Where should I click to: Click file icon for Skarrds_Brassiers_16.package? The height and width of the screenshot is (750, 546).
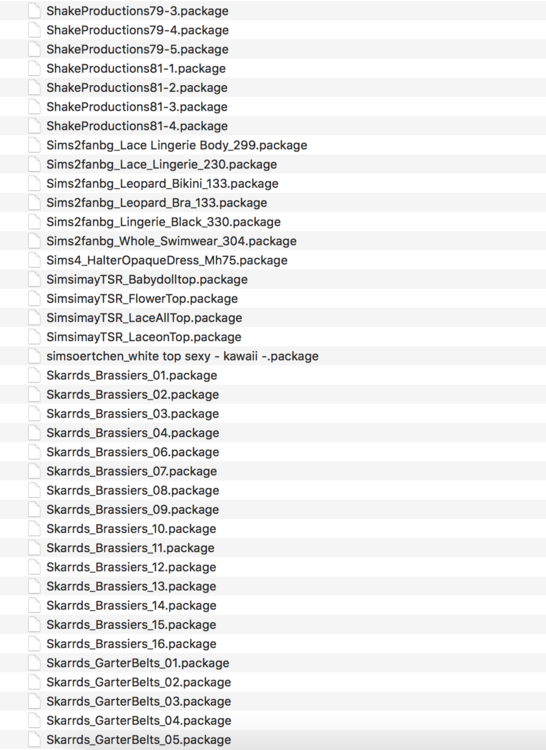34,643
